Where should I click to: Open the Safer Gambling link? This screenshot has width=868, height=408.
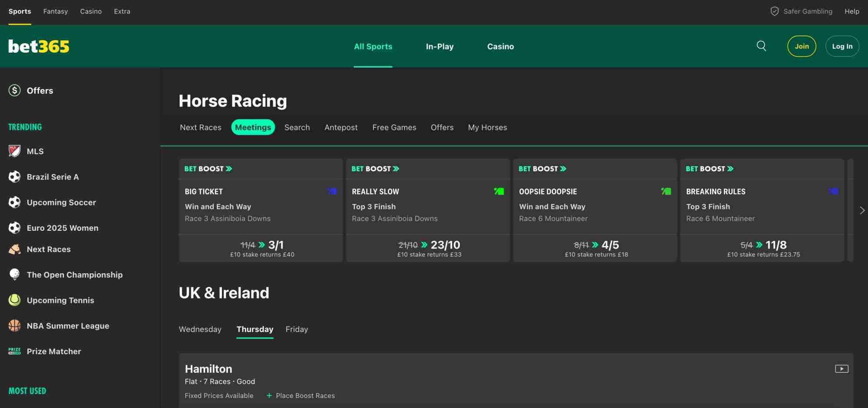pos(808,11)
